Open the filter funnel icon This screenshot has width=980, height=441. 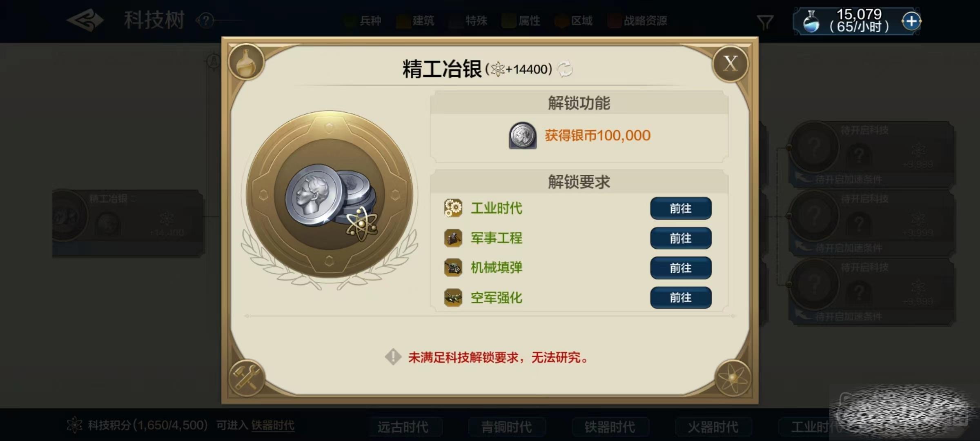click(x=765, y=22)
